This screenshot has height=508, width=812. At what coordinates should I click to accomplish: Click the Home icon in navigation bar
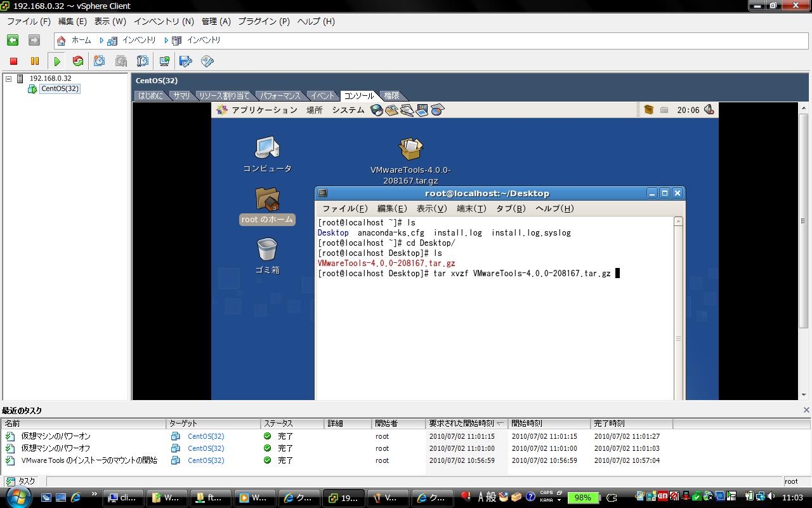coord(61,40)
